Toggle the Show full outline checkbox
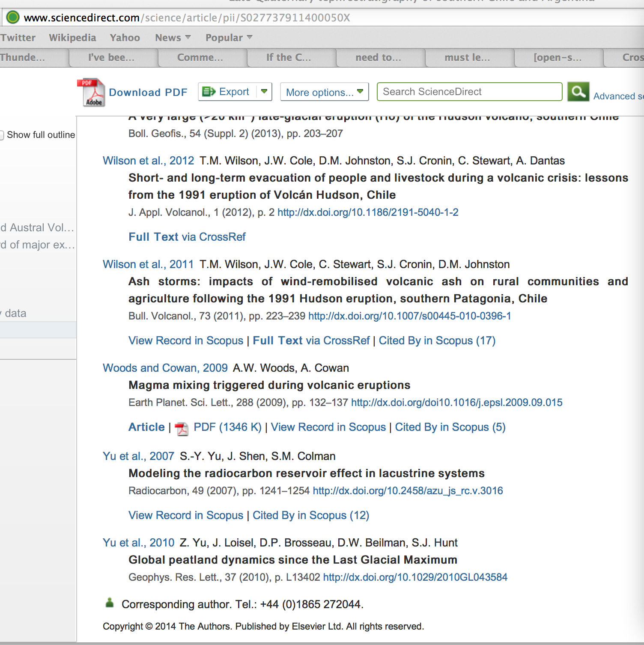 point(2,135)
